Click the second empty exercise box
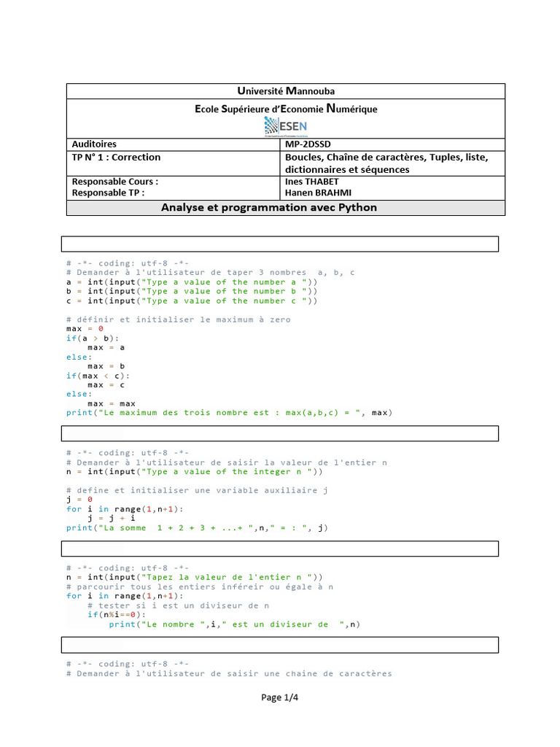This screenshot has height=747, width=560. (x=280, y=433)
